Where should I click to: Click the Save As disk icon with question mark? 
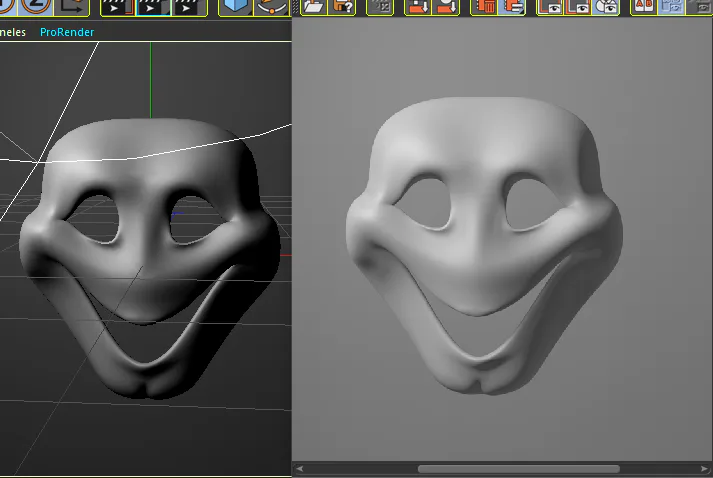tap(342, 6)
